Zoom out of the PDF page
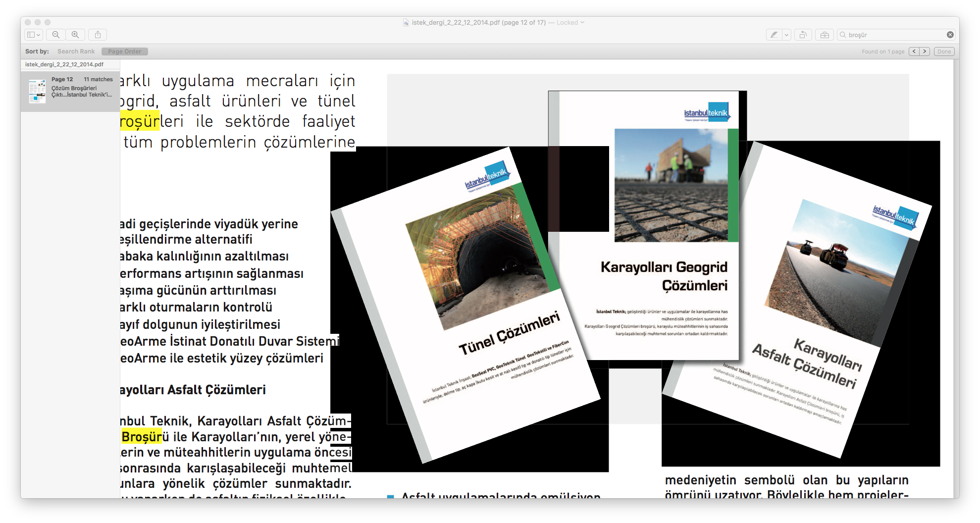Image resolution: width=980 pixels, height=523 pixels. 56,35
